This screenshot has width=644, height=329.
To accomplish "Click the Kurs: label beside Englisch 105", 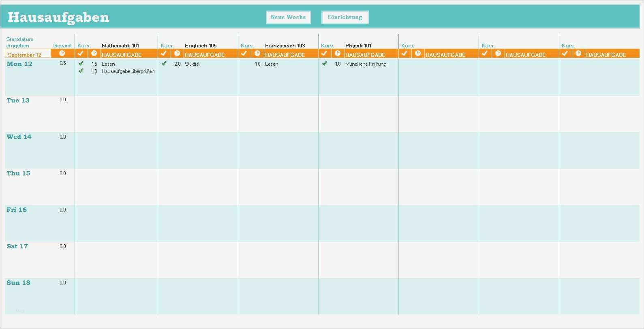I will pos(167,46).
